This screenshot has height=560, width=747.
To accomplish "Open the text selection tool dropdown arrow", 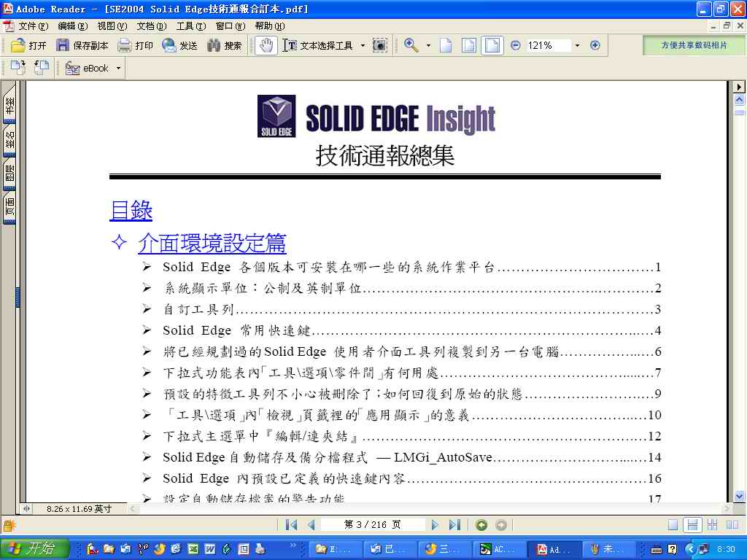I will point(363,46).
